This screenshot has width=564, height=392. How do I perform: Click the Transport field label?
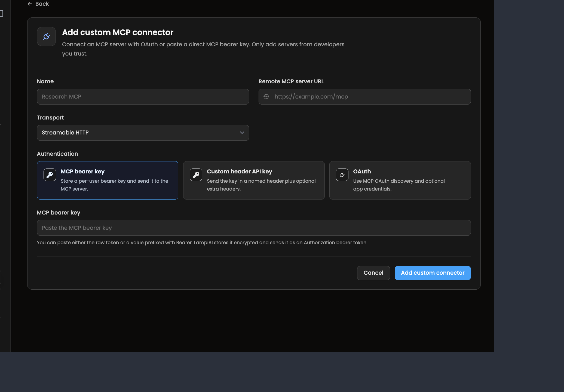pyautogui.click(x=50, y=118)
